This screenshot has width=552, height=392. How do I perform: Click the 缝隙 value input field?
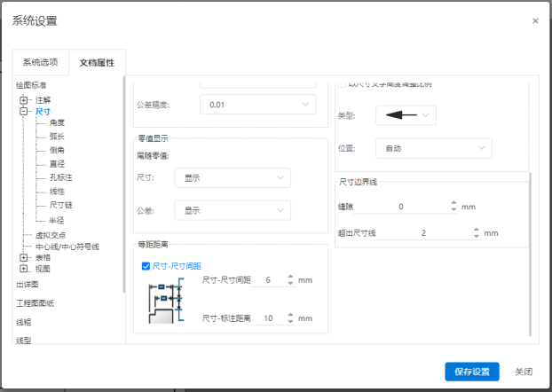click(401, 207)
